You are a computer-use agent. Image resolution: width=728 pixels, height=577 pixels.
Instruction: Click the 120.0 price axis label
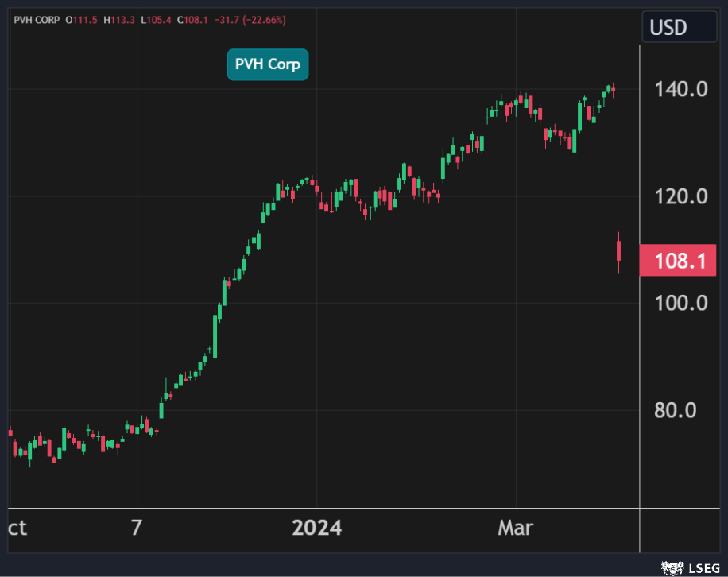[x=680, y=196]
